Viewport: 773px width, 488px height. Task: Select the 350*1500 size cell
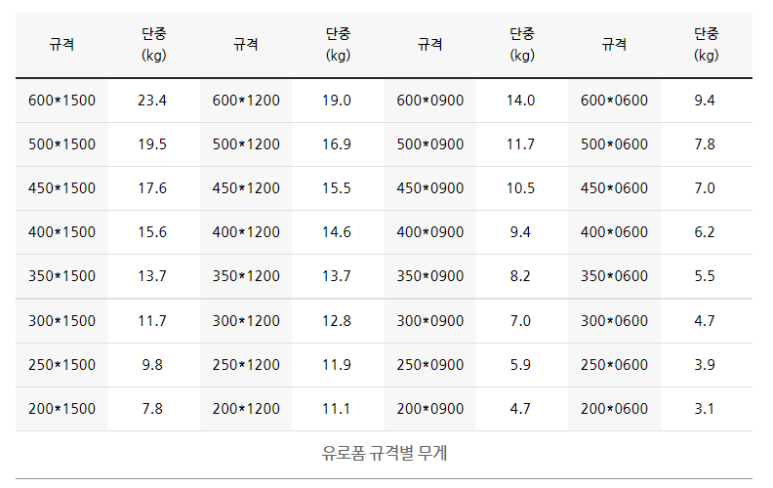pyautogui.click(x=62, y=276)
